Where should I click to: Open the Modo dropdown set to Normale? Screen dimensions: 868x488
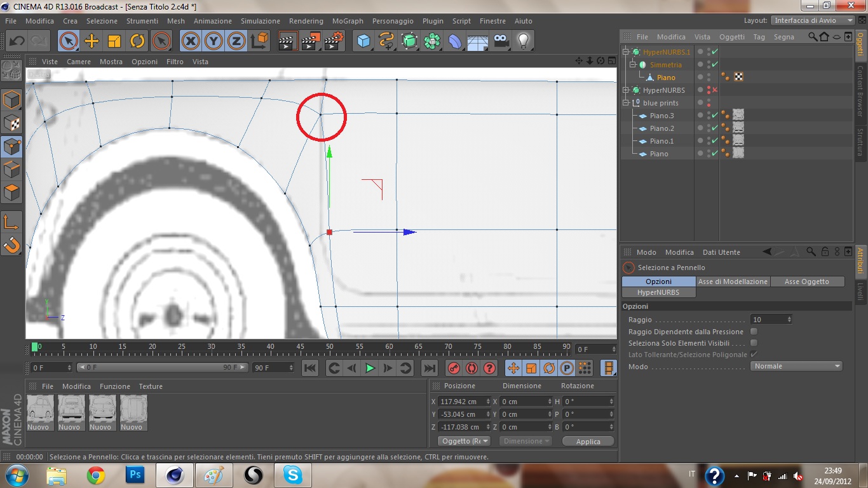click(x=796, y=366)
